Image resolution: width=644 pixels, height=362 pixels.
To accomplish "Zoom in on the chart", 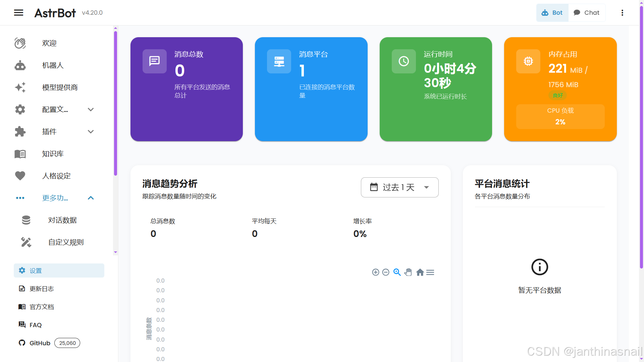I will (x=376, y=272).
